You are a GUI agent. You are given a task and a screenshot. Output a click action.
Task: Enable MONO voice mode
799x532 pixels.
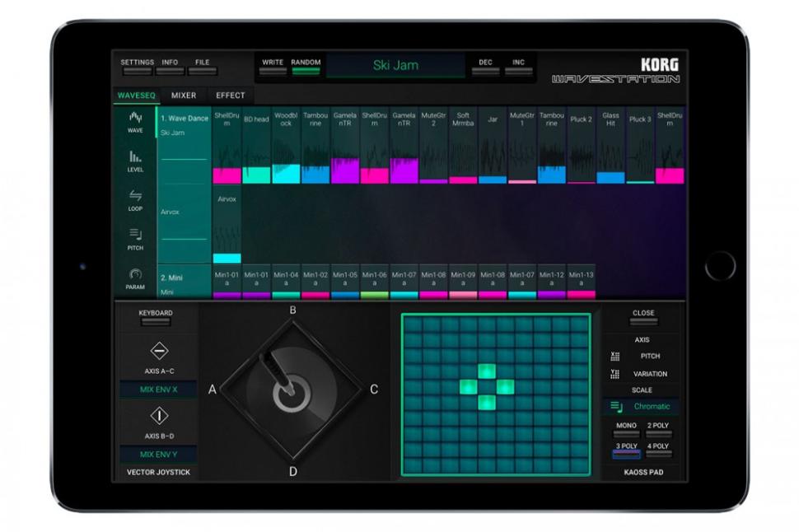(626, 430)
